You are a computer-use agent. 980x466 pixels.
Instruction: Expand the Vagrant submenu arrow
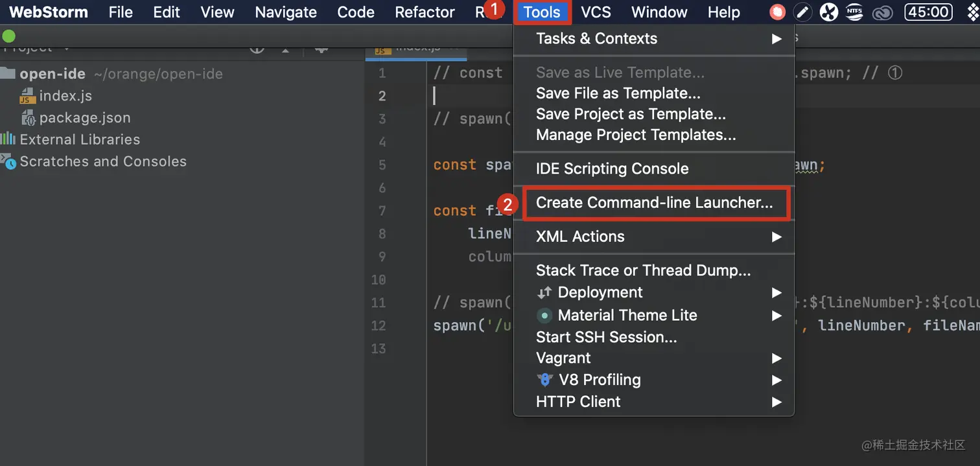point(776,358)
